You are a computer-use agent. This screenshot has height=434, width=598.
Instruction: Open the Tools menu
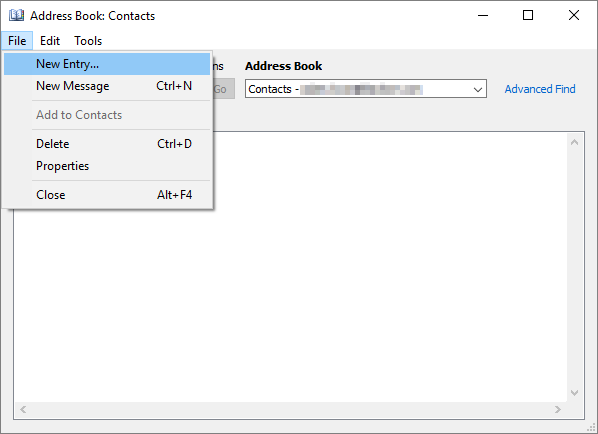click(x=88, y=40)
